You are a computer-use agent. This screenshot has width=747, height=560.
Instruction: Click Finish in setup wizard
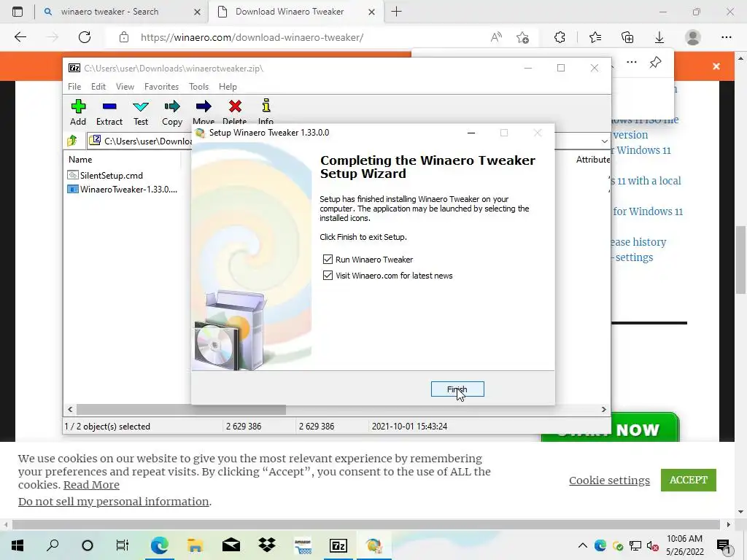457,389
